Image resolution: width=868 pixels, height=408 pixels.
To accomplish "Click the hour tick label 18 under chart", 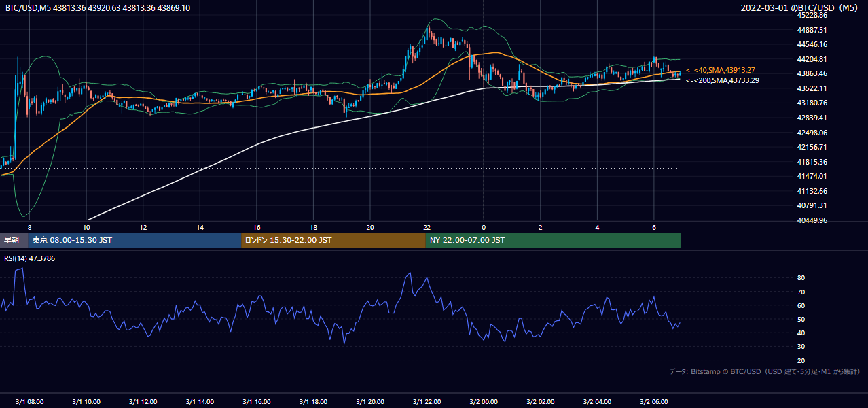I will click(x=313, y=227).
